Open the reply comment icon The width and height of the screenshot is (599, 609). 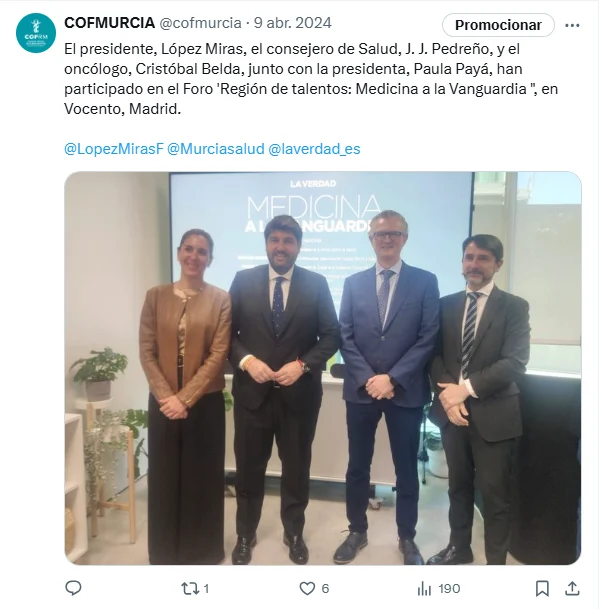click(73, 588)
